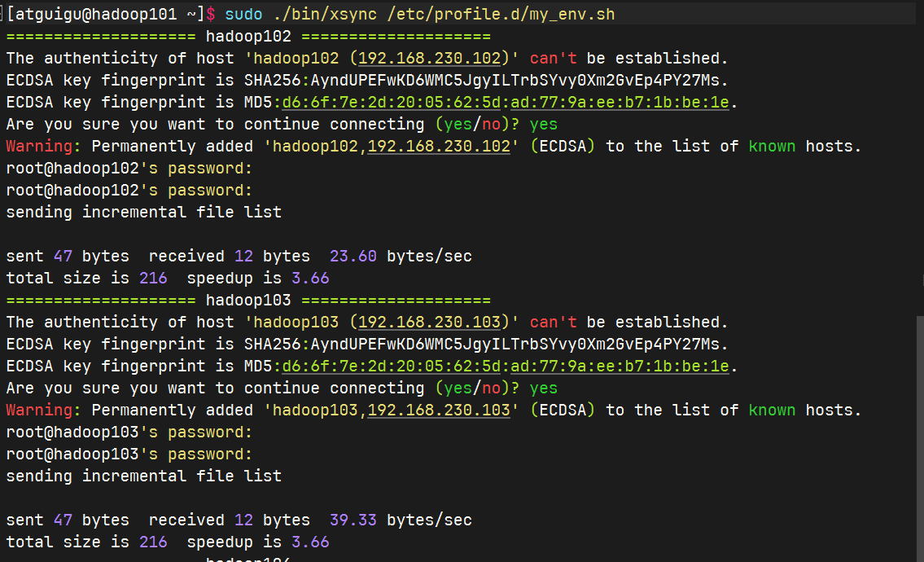924x562 pixels.
Task: Open IP 192.168.230.103 in Warning line
Action: tap(439, 410)
